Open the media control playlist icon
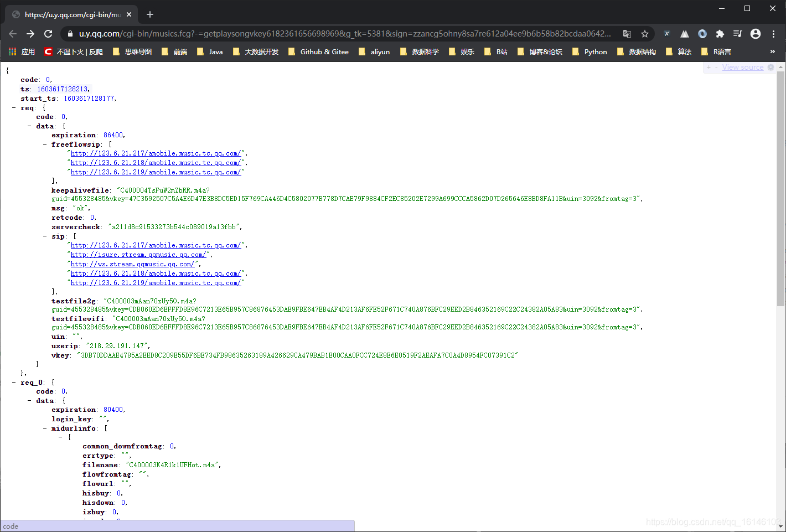This screenshot has height=532, width=786. pyautogui.click(x=737, y=34)
